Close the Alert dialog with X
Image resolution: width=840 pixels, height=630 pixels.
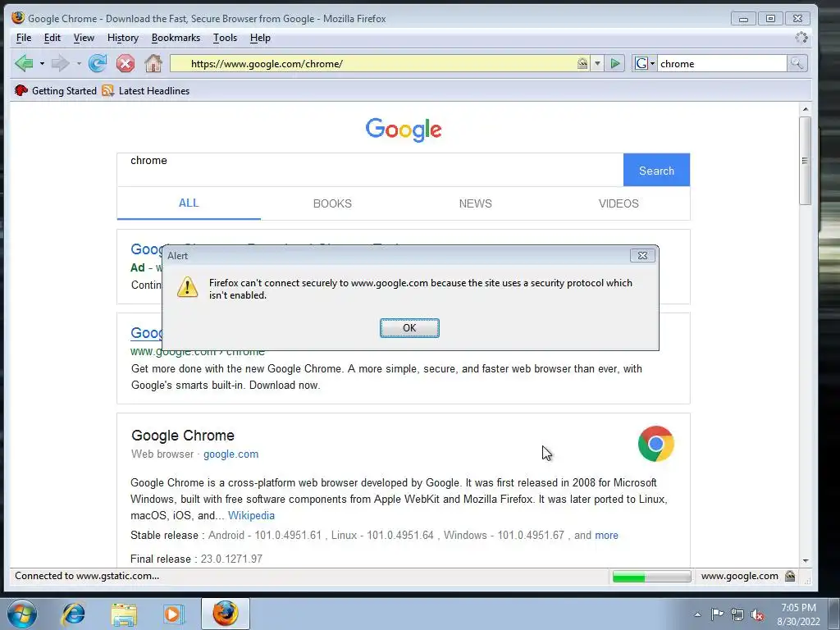(x=642, y=256)
